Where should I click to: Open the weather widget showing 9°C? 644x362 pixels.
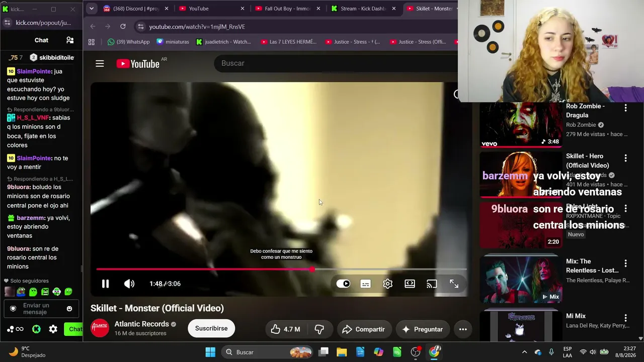(27, 352)
